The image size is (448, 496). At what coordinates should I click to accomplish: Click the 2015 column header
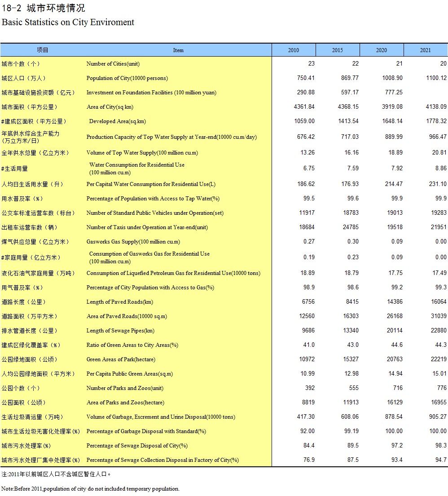[338, 50]
